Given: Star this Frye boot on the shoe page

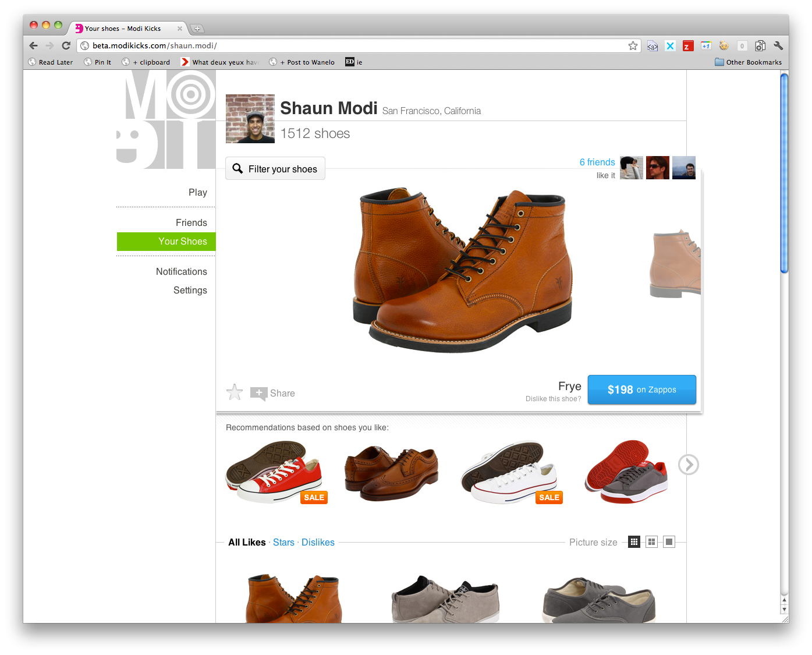Looking at the screenshot, I should tap(235, 392).
